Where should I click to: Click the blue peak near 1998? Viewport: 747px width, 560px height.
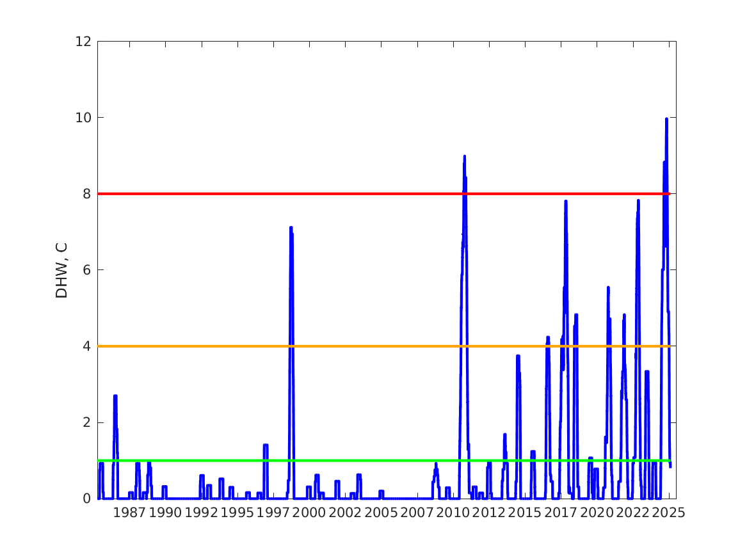(291, 228)
